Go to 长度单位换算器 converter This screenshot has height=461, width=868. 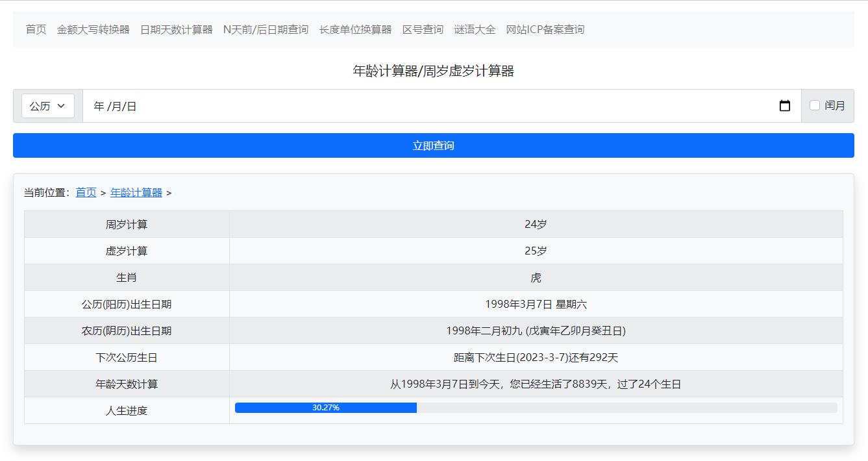(x=354, y=29)
